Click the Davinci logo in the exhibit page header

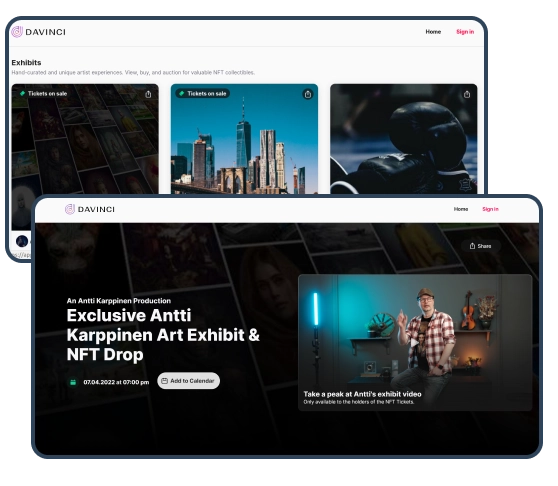click(x=90, y=209)
